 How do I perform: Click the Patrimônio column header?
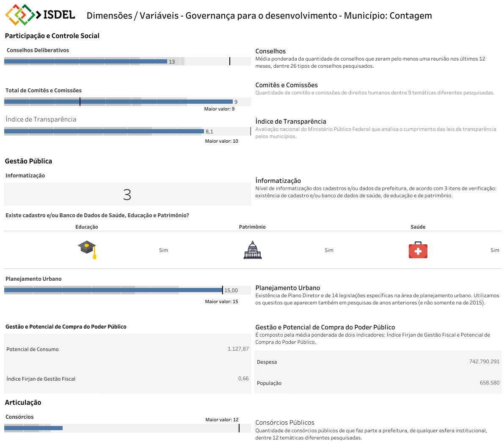coord(252,227)
